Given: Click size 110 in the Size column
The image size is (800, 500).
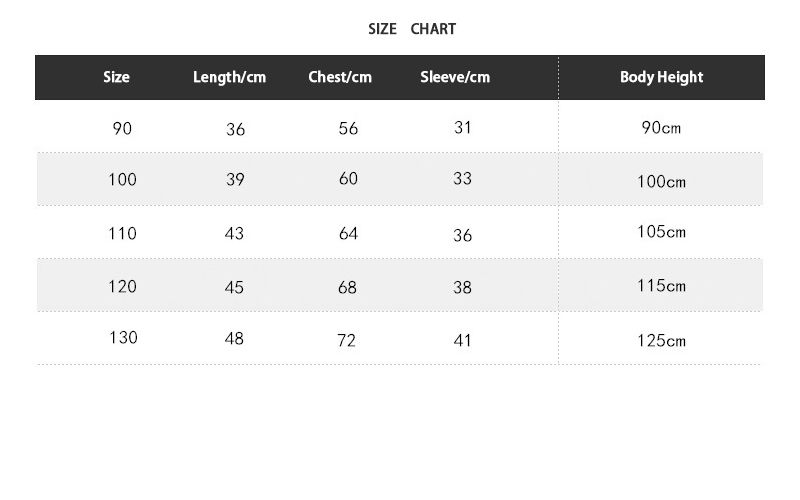Looking at the screenshot, I should tap(122, 233).
